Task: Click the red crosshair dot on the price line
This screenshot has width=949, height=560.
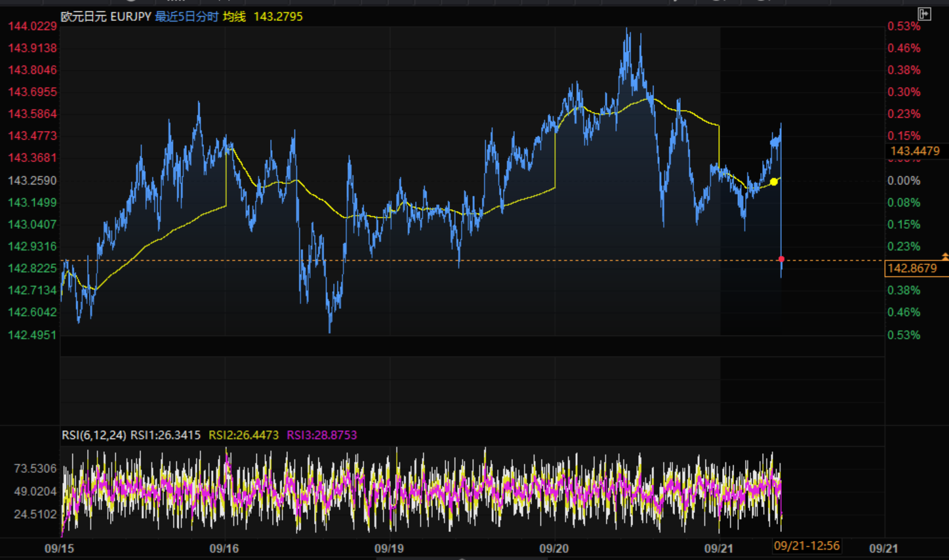Action: (x=781, y=259)
